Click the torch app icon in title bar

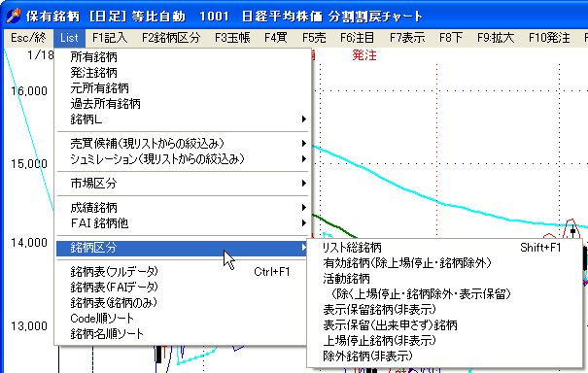14,16
